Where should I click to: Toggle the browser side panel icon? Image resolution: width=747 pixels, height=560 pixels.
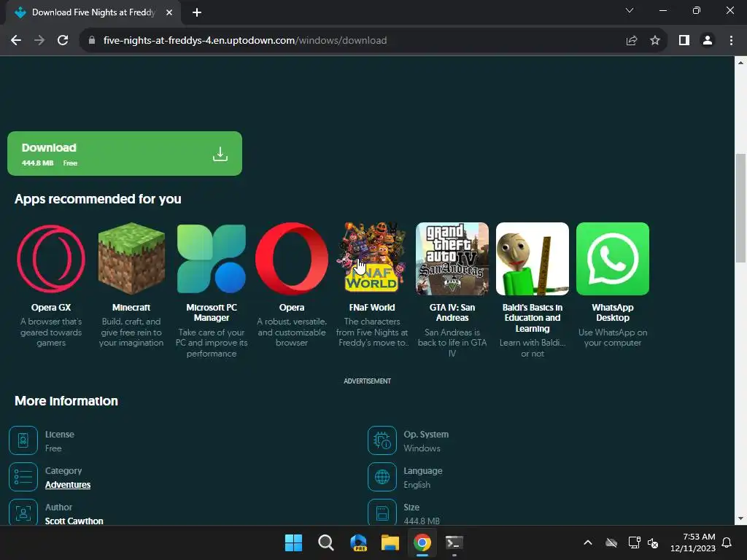(x=684, y=41)
